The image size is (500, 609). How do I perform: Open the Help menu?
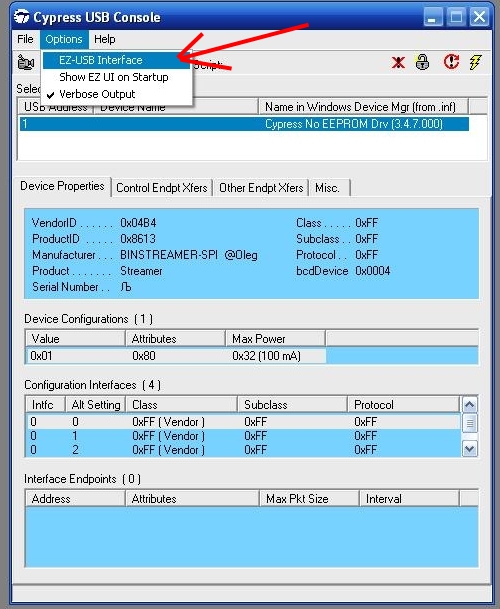click(105, 39)
